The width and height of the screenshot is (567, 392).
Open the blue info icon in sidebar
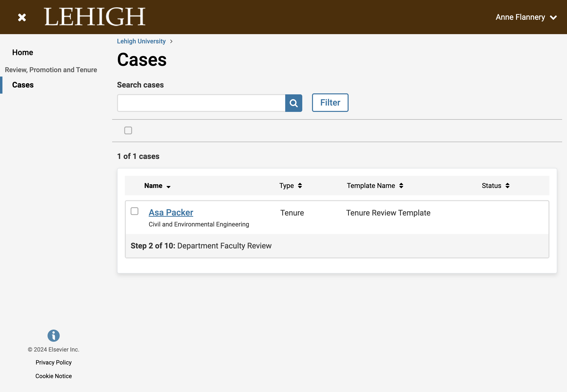[54, 335]
